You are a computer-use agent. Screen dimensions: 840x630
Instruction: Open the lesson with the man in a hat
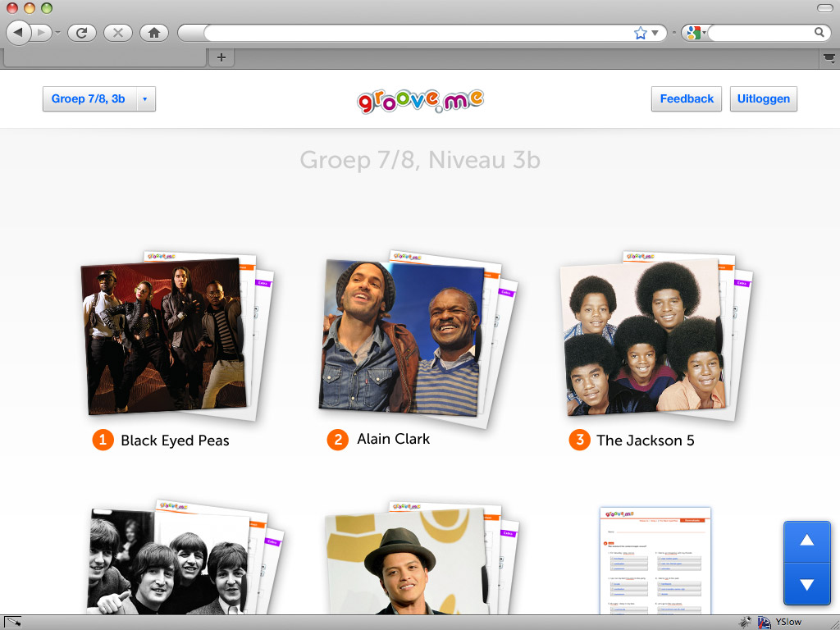tap(406, 563)
